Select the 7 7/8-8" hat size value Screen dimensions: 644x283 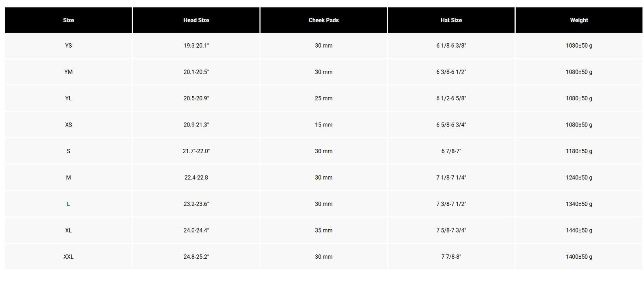[x=451, y=257]
